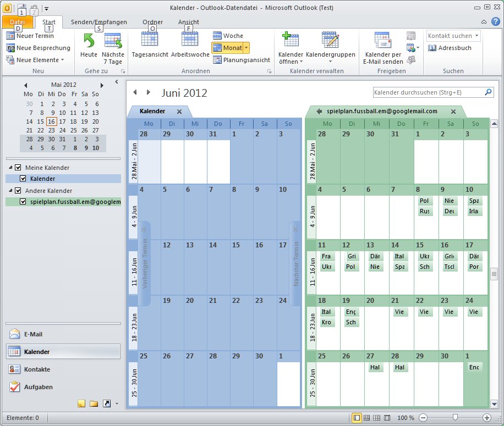Viewport: 504px width, 426px height.
Task: Open Kontakte in navigation pane
Action: coord(63,369)
